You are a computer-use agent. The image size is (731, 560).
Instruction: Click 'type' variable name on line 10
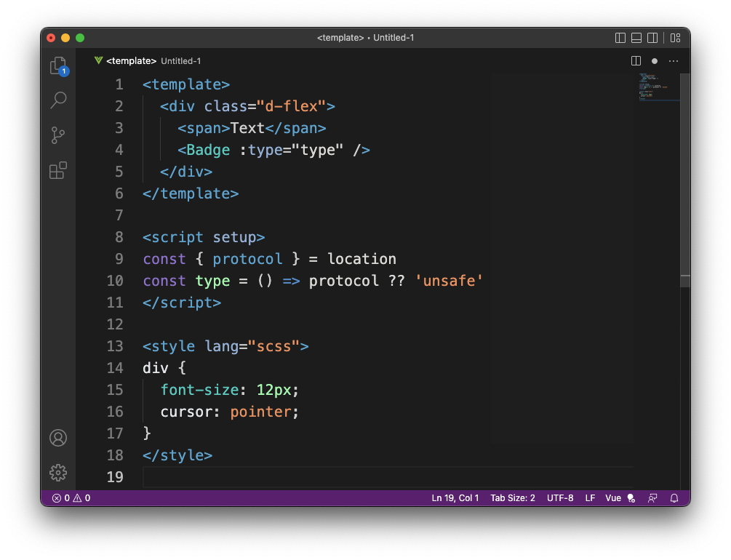[x=212, y=281]
